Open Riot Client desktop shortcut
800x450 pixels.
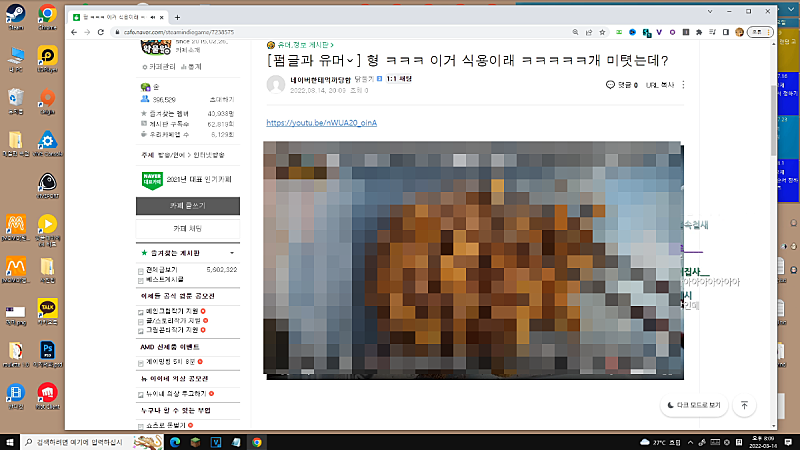click(47, 396)
